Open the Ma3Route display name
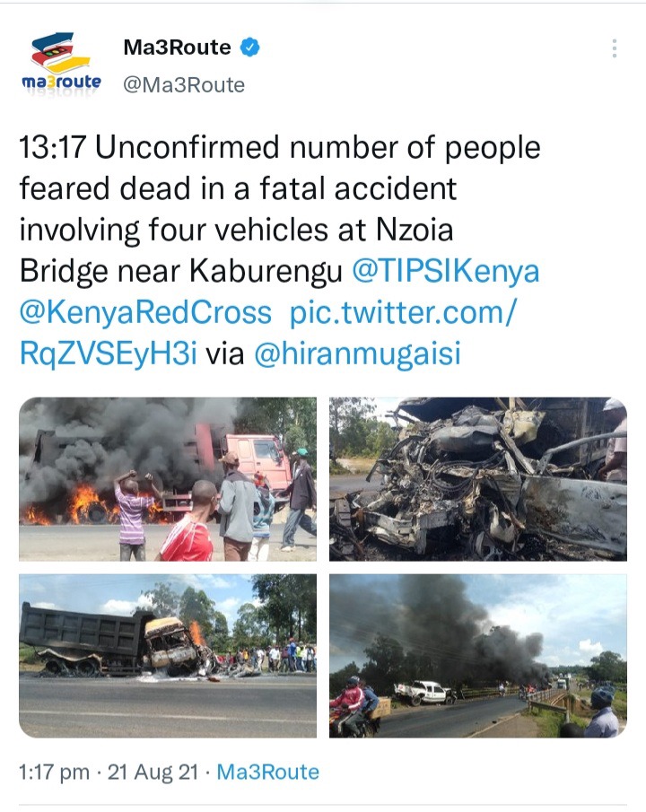646x812 pixels. pyautogui.click(x=177, y=48)
